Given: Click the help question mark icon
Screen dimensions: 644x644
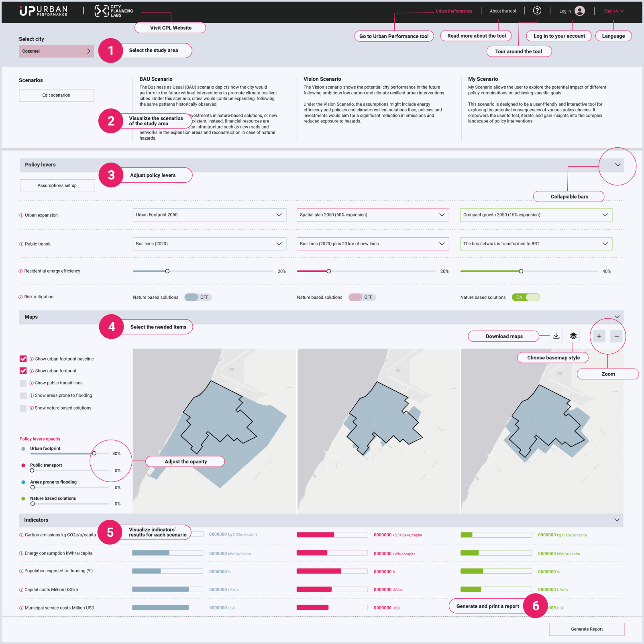Looking at the screenshot, I should [537, 11].
